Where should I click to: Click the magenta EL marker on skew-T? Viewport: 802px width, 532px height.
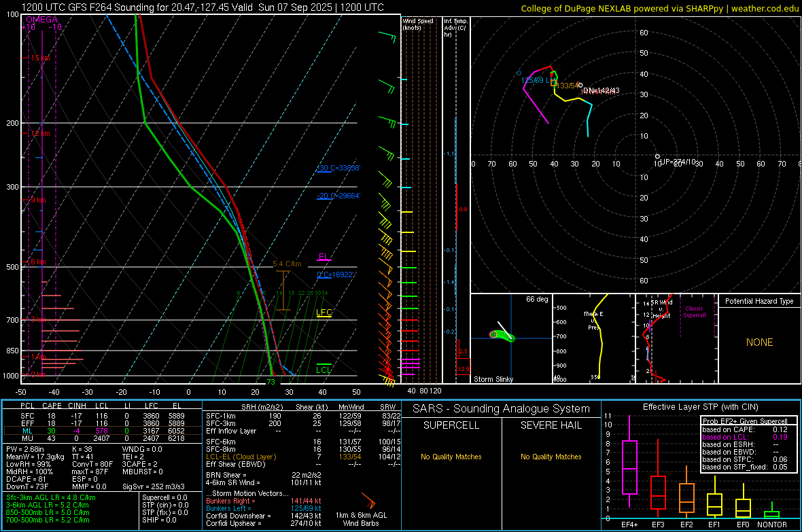(x=324, y=257)
